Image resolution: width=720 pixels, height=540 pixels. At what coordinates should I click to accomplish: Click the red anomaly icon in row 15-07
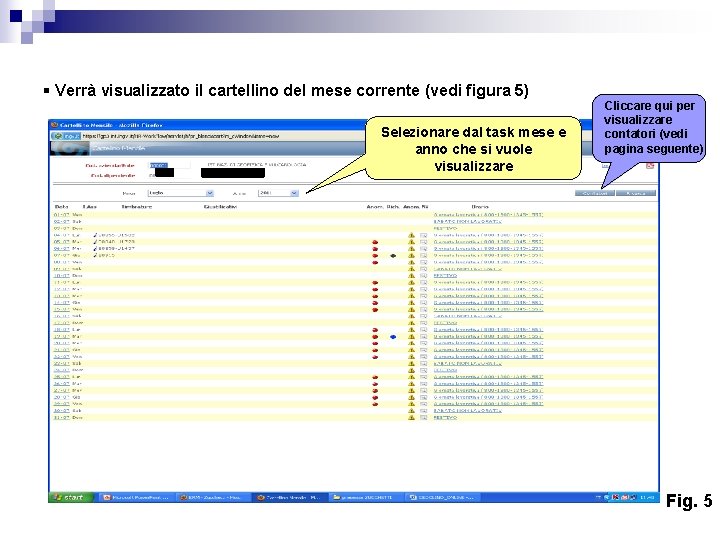point(375,309)
